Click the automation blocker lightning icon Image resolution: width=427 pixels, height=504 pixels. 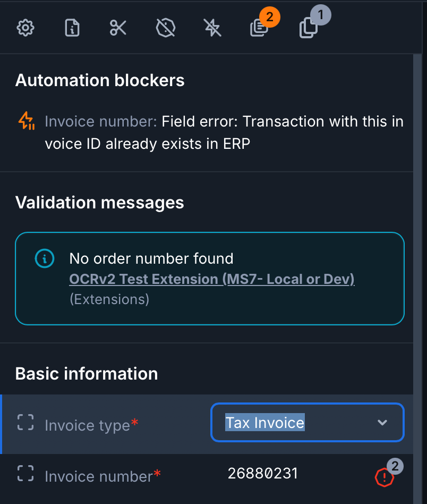(25, 121)
